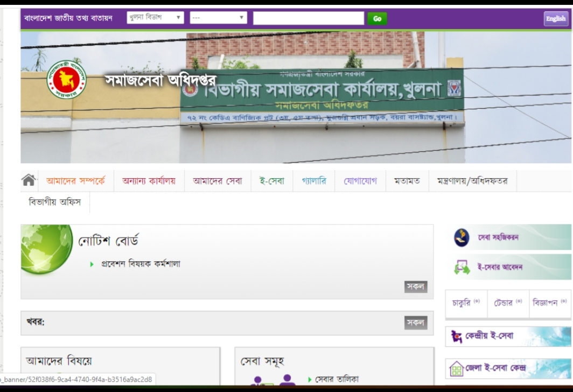Click the সেবা সহজিকরন banner icon
573x392 pixels.
click(x=462, y=237)
